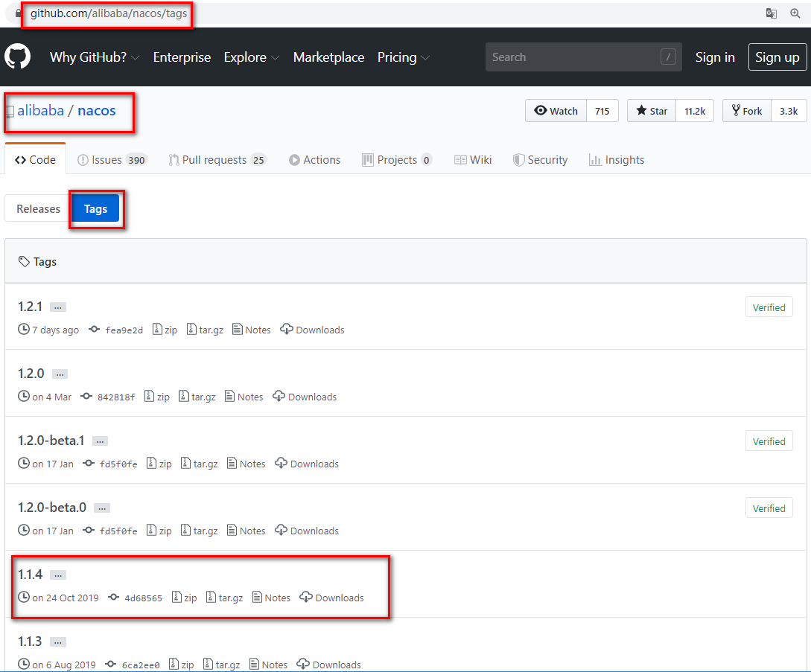Switch to the Issues tab
Image resolution: width=811 pixels, height=672 pixels.
click(112, 160)
